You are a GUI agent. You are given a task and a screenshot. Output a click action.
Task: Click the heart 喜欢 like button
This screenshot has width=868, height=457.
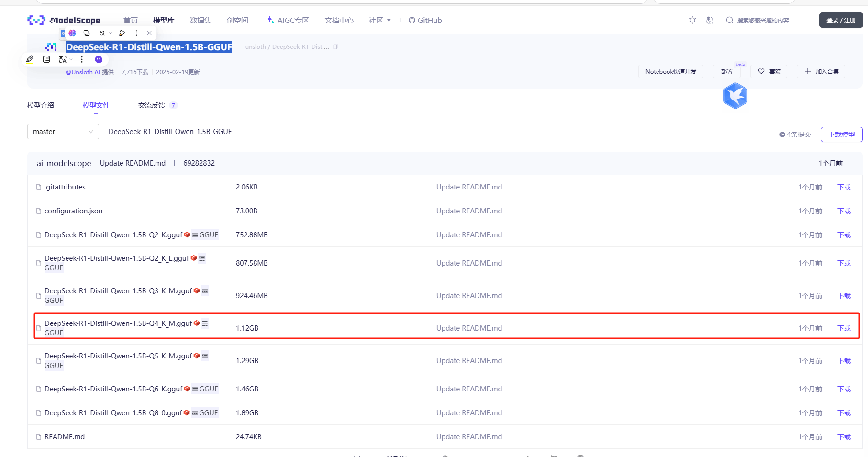[x=769, y=71]
